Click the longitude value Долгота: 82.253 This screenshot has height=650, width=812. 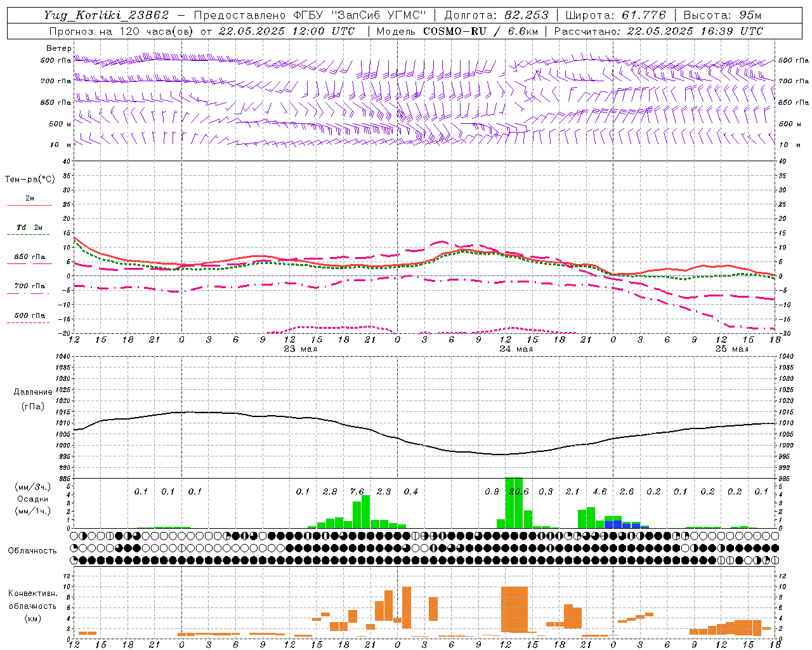498,15
